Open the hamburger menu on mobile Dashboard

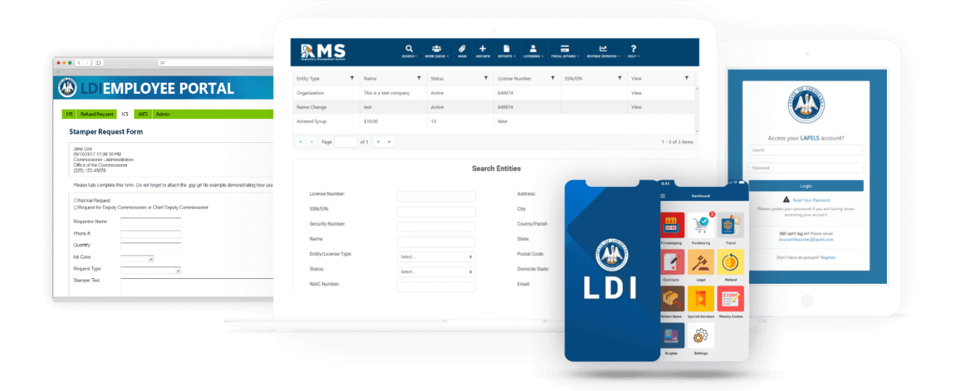pyautogui.click(x=663, y=195)
